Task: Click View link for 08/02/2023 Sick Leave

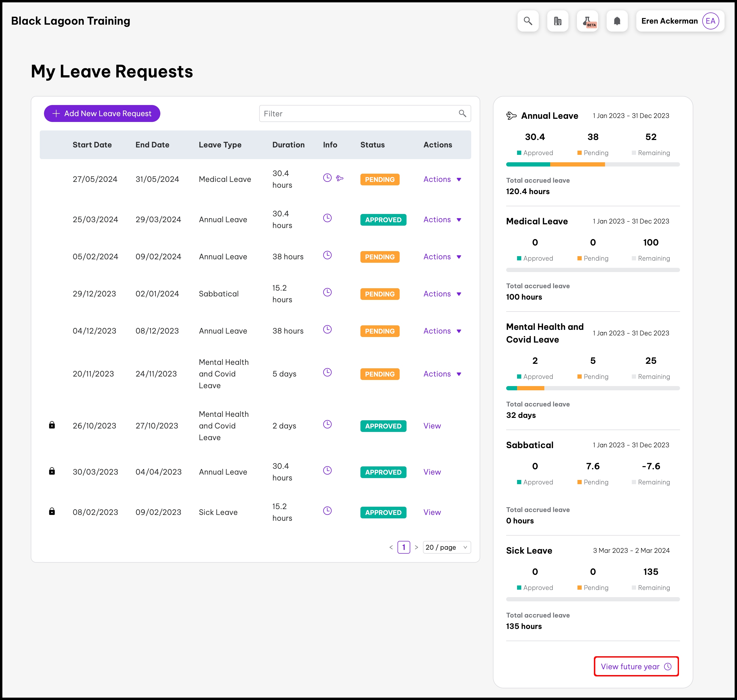Action: 432,512
